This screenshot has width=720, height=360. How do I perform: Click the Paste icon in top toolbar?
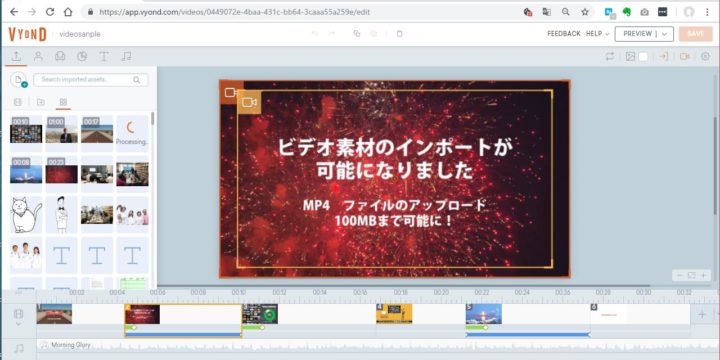(373, 34)
